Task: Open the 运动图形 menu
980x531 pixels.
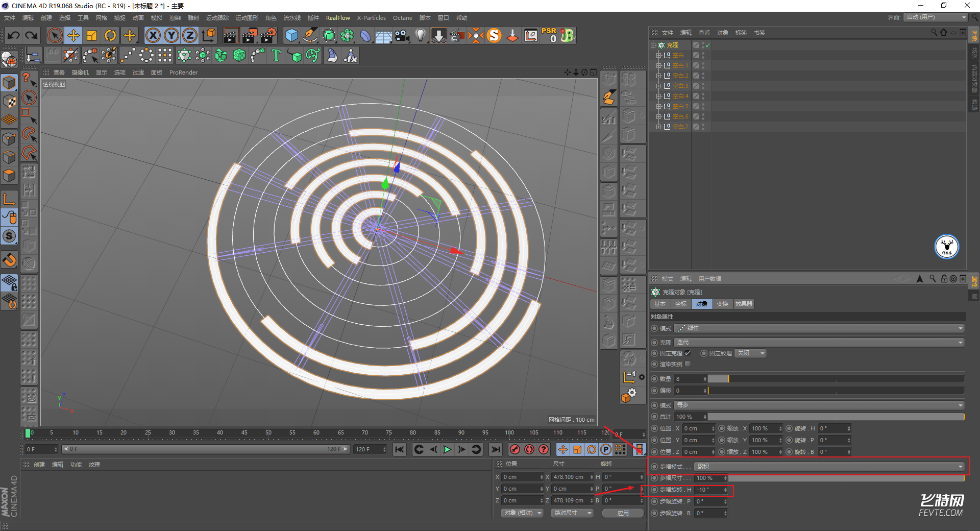Action: tap(247, 18)
